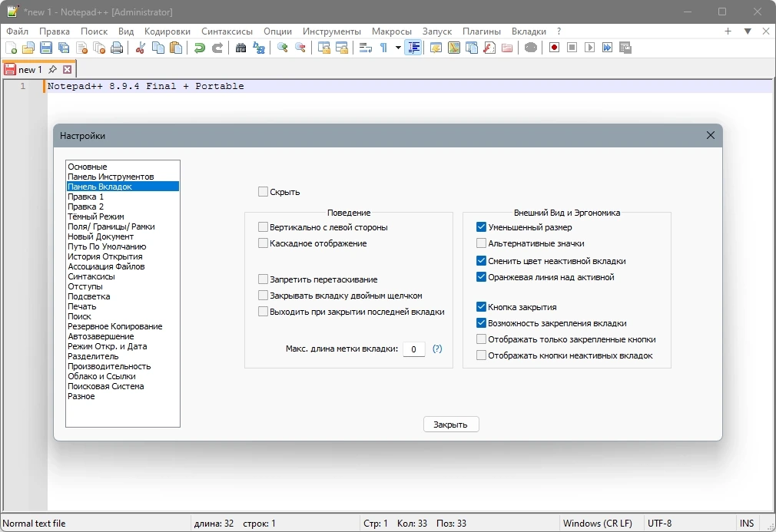This screenshot has height=532, width=776.
Task: Open the Function List toolbar icon
Action: point(489,48)
